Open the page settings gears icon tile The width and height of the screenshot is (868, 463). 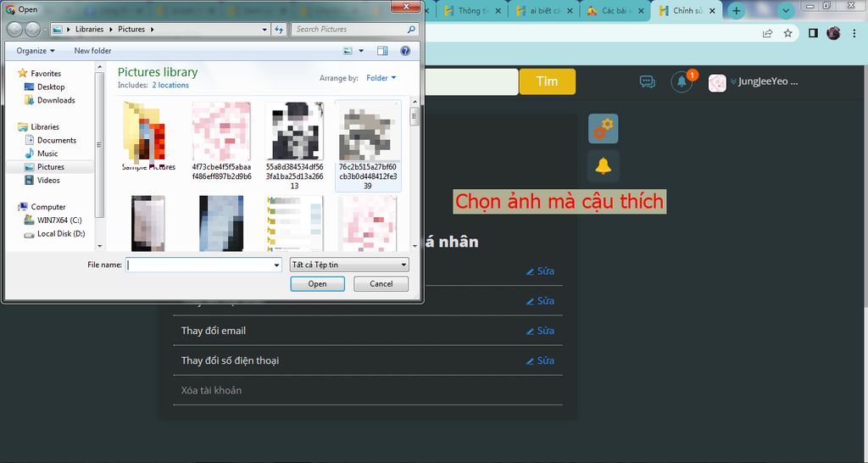coord(603,129)
